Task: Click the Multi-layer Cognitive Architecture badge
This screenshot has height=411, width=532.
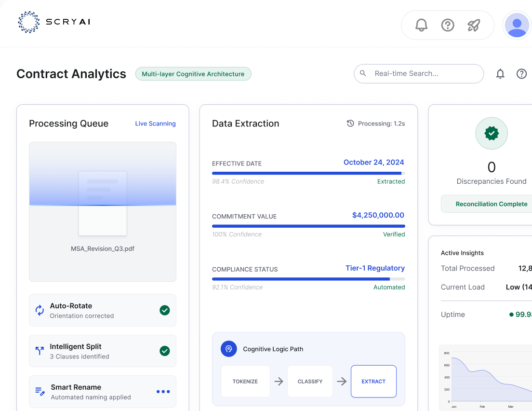Action: 193,74
